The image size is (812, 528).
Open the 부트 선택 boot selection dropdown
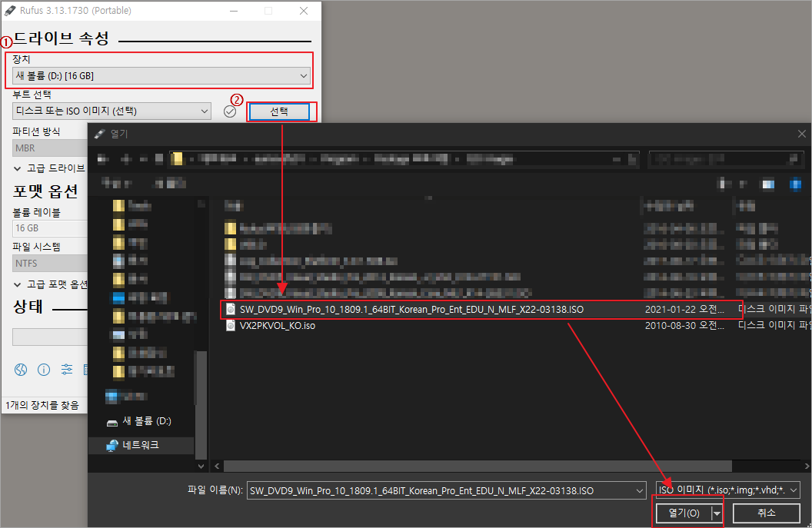(x=111, y=111)
